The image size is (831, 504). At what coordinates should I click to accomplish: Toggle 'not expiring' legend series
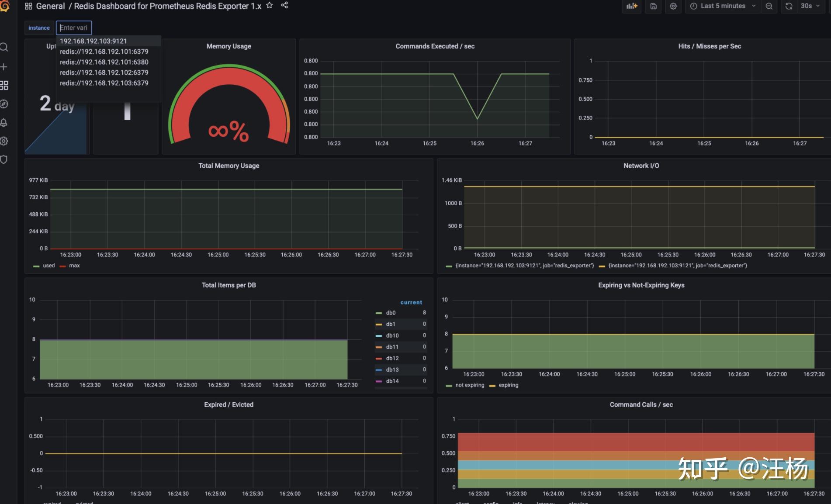(470, 385)
